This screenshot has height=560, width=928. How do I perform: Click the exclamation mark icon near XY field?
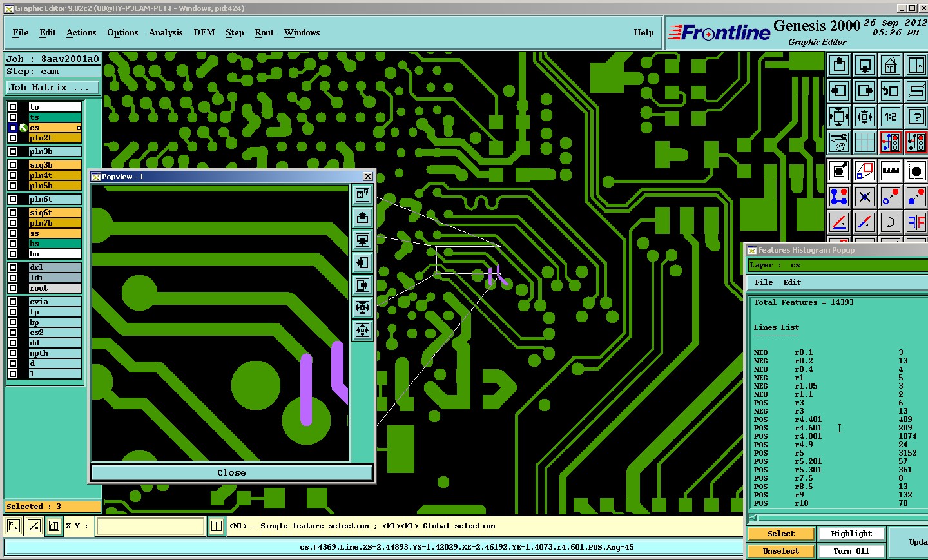pos(217,526)
